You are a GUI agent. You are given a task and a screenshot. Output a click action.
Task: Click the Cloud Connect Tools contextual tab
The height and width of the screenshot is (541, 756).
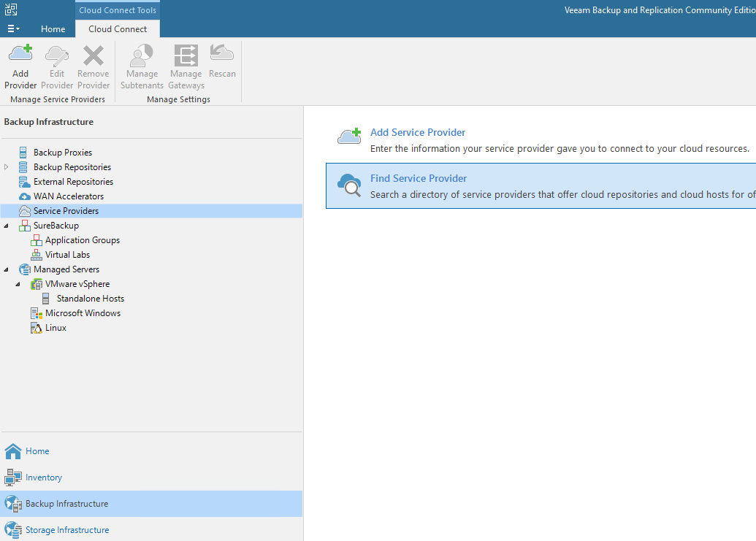pyautogui.click(x=118, y=10)
